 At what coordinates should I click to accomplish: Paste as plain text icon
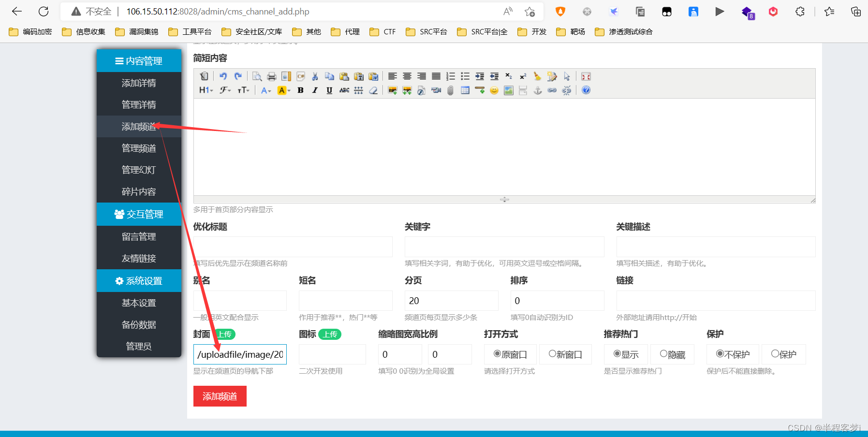pyautogui.click(x=359, y=76)
